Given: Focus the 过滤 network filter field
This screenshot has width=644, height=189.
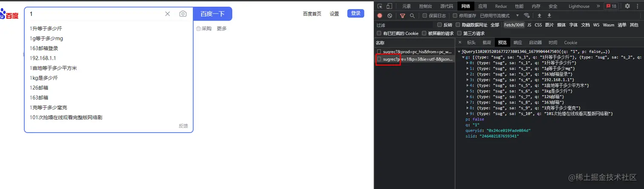Looking at the screenshot, I should [x=405, y=25].
